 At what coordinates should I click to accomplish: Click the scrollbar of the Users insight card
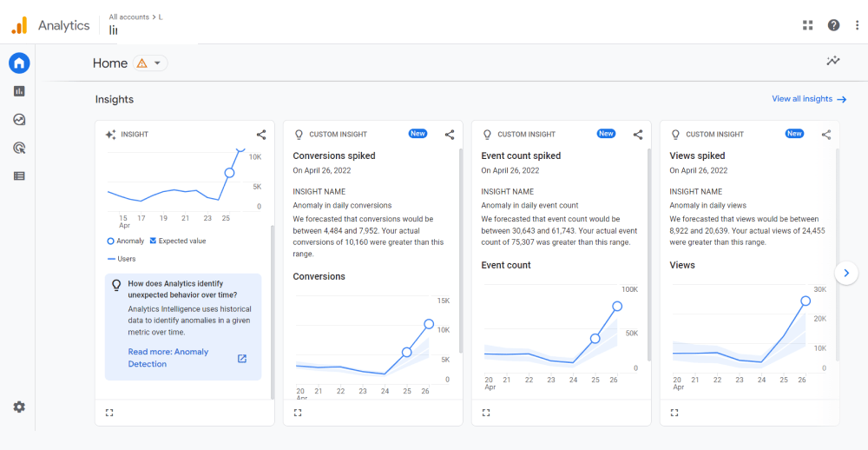[272, 312]
